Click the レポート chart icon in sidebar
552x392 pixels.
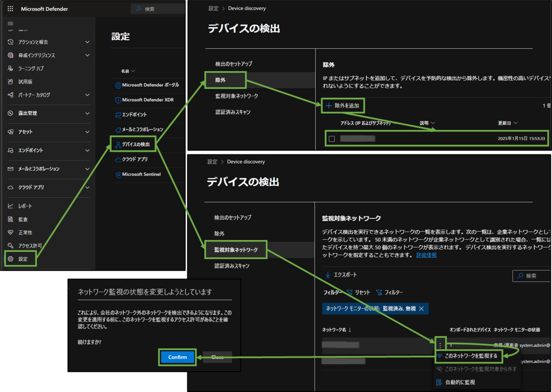[x=11, y=206]
